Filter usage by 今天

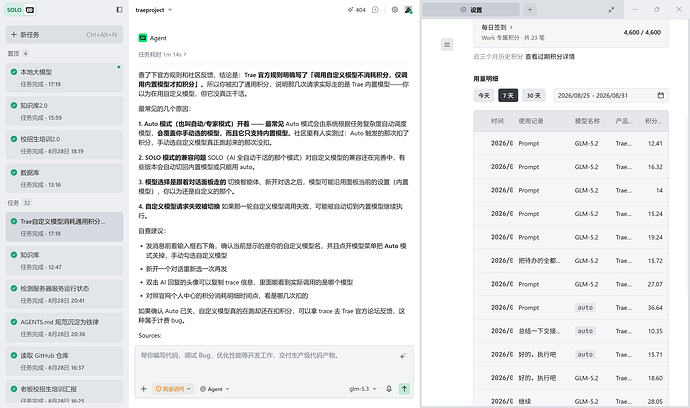pyautogui.click(x=484, y=96)
